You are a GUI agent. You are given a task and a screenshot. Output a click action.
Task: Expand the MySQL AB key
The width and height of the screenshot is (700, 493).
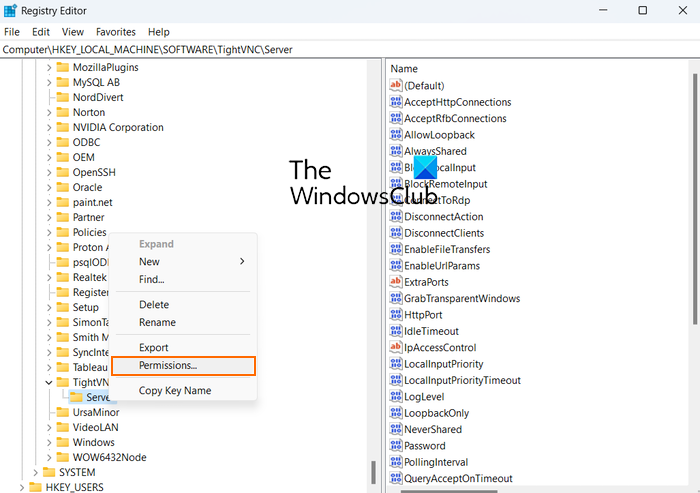click(49, 83)
